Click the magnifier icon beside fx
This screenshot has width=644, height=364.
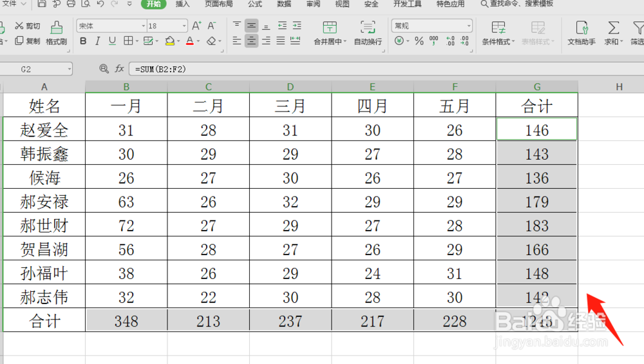(104, 68)
